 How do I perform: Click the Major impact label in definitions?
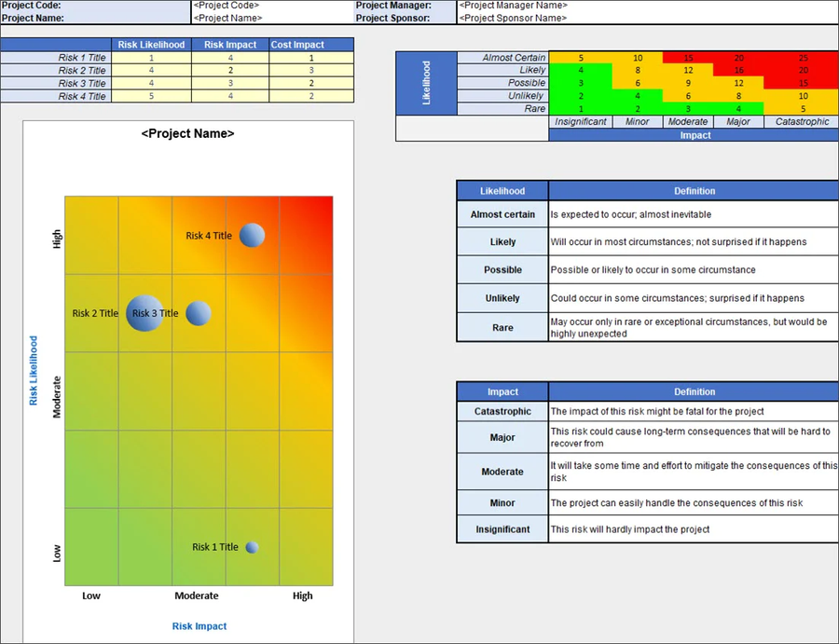click(x=502, y=438)
